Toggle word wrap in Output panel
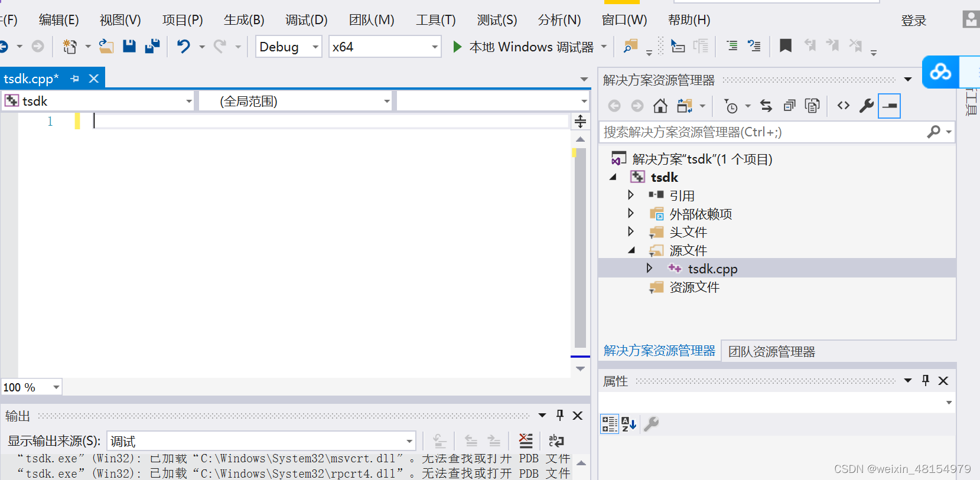The width and height of the screenshot is (980, 480). pyautogui.click(x=556, y=440)
